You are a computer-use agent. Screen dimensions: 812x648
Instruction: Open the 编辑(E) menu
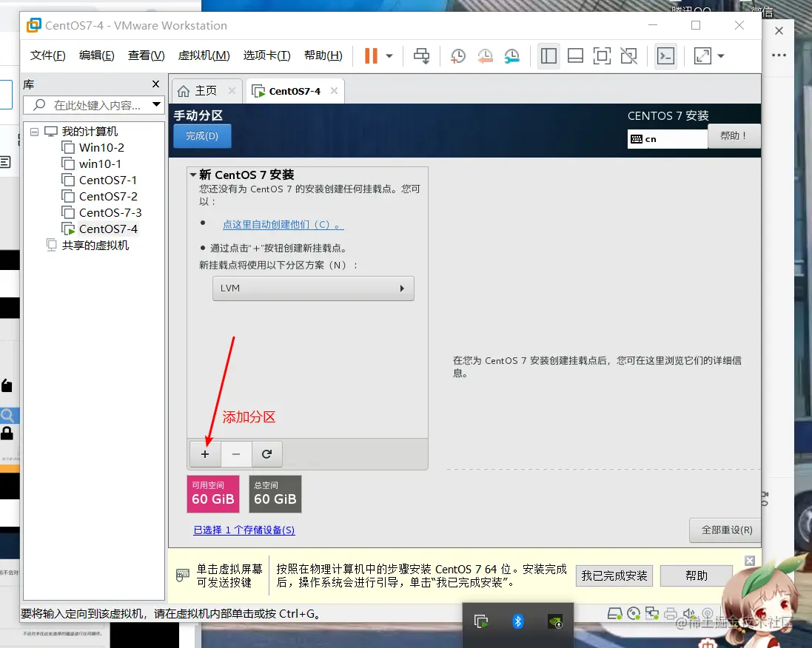(x=96, y=55)
